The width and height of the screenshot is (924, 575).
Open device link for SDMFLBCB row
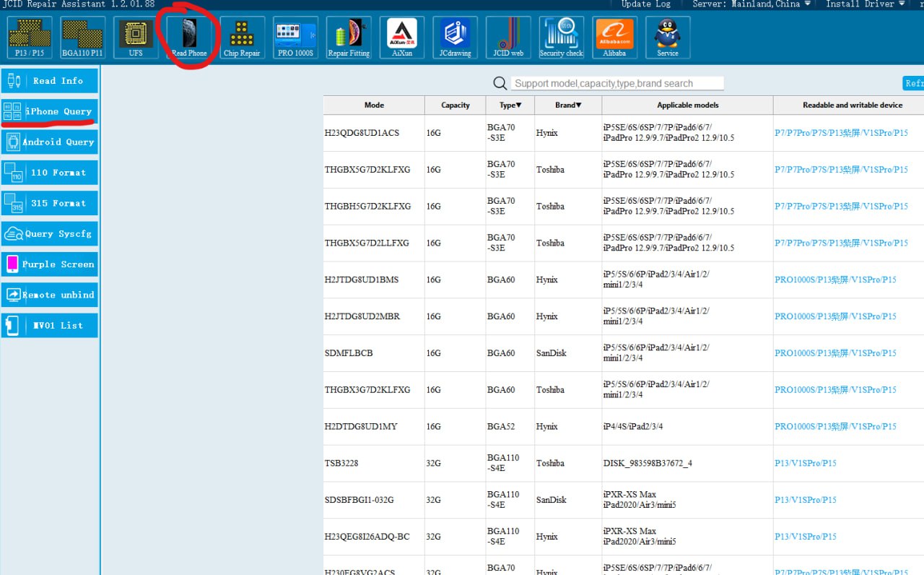pos(835,353)
